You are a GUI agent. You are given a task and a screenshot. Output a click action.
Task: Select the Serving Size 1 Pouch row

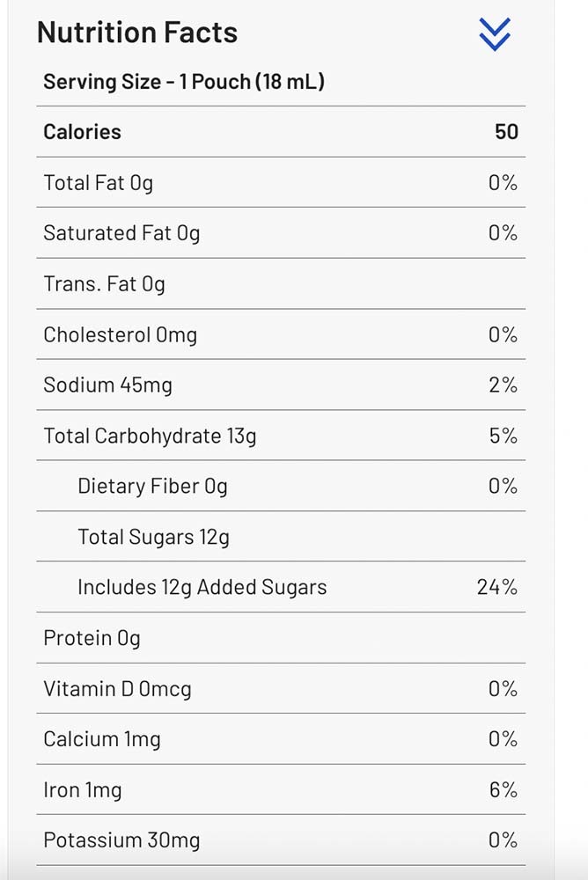(x=184, y=83)
